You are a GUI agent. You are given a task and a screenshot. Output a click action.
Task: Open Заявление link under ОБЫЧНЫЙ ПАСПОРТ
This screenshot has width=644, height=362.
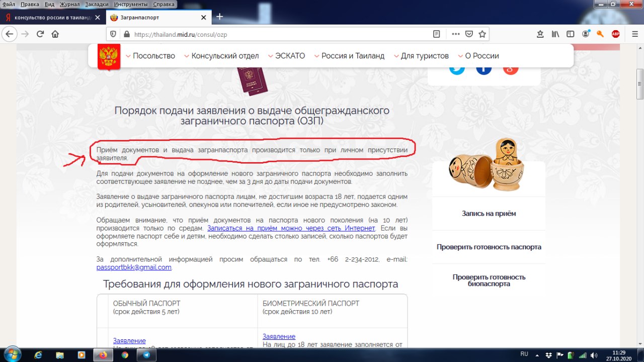point(129,341)
